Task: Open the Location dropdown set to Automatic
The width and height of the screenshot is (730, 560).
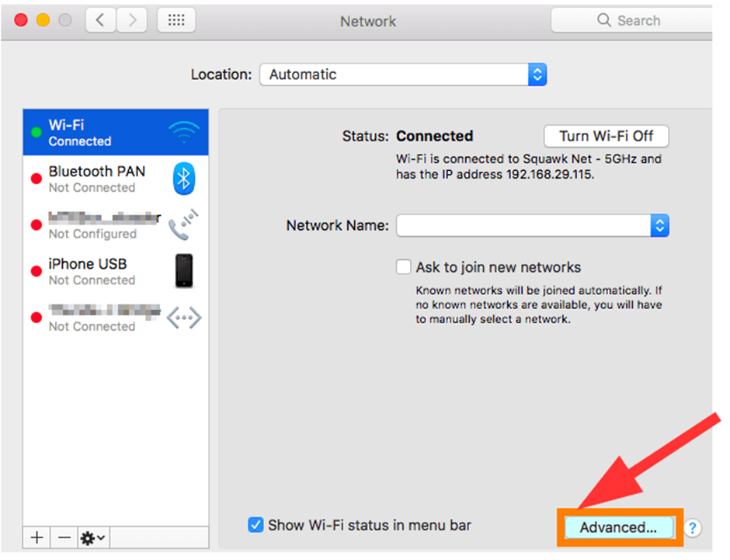Action: [403, 75]
